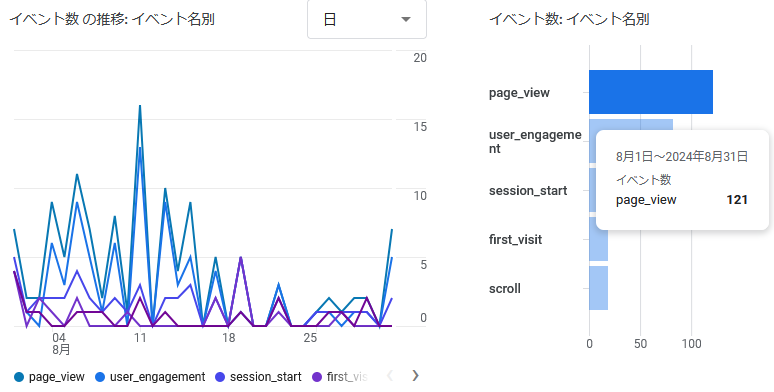Open the user_engagement event name label
774x392 pixels.
point(535,142)
